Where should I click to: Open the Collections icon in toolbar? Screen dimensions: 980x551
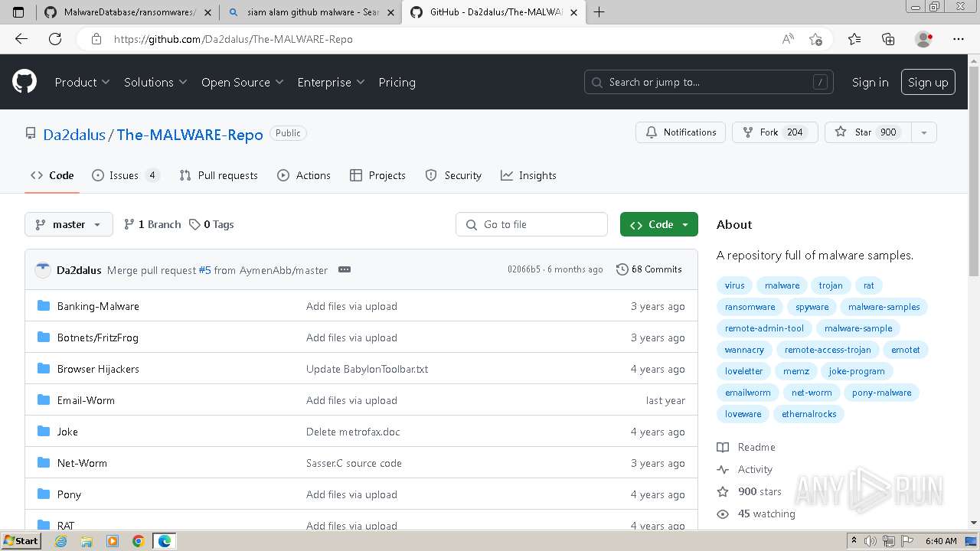(x=888, y=39)
